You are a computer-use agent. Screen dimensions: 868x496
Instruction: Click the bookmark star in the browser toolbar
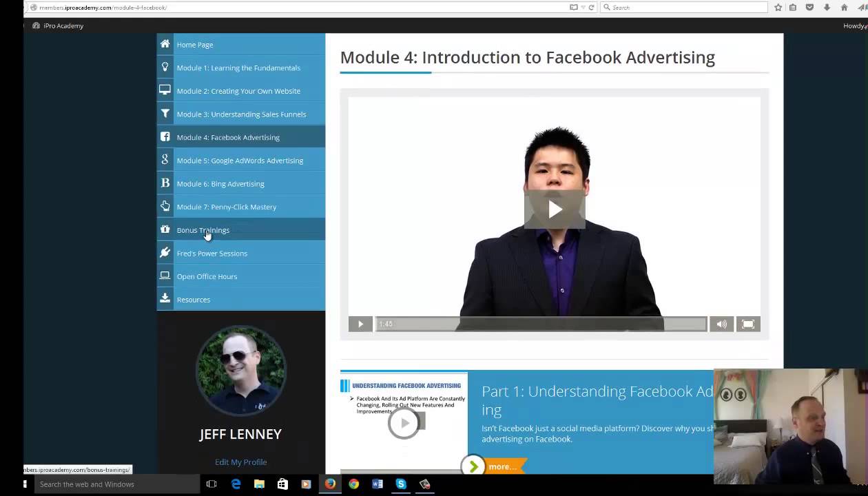[x=778, y=7]
